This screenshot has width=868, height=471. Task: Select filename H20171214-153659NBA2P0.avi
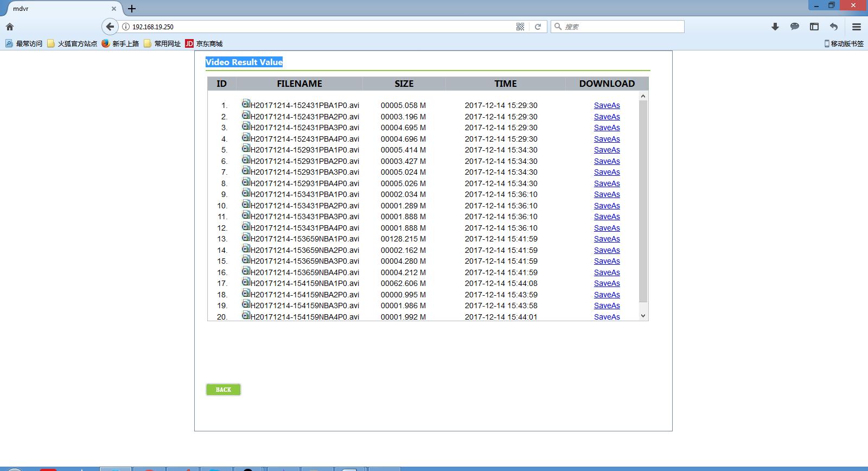click(x=305, y=250)
